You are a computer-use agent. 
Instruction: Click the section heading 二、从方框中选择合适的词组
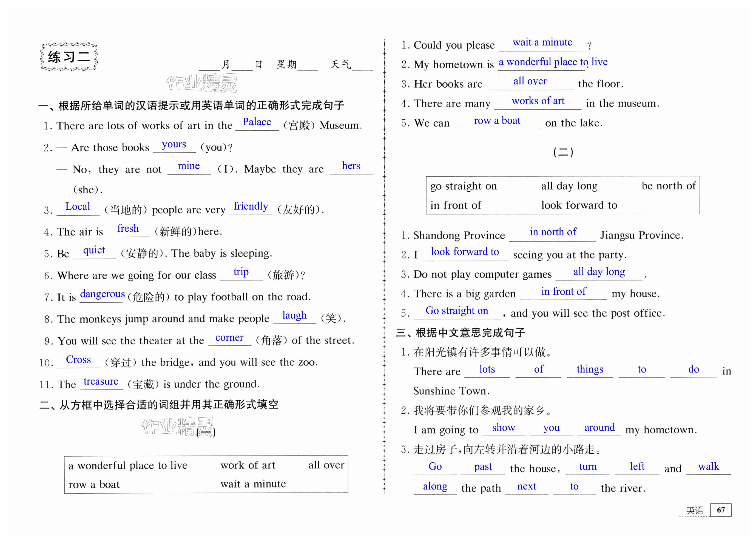pyautogui.click(x=159, y=405)
